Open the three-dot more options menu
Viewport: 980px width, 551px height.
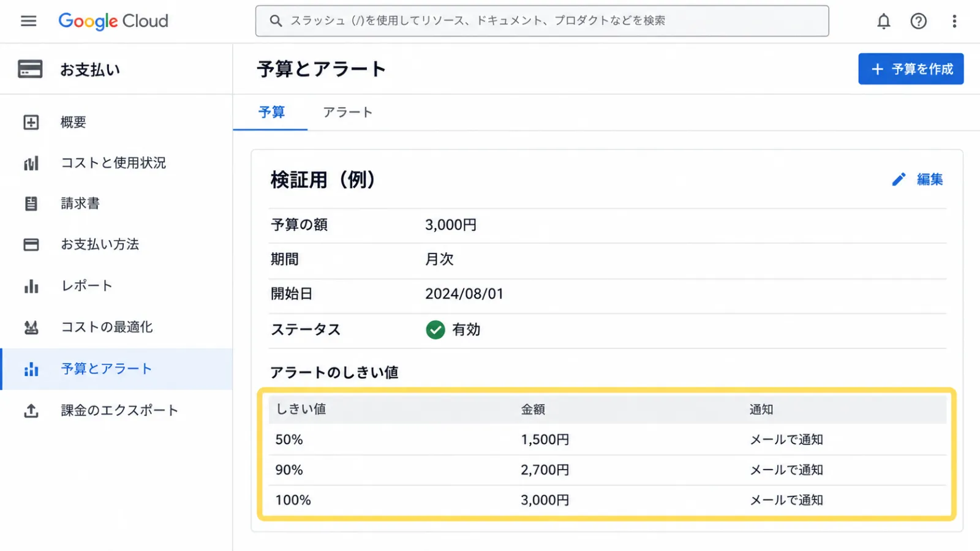954,21
